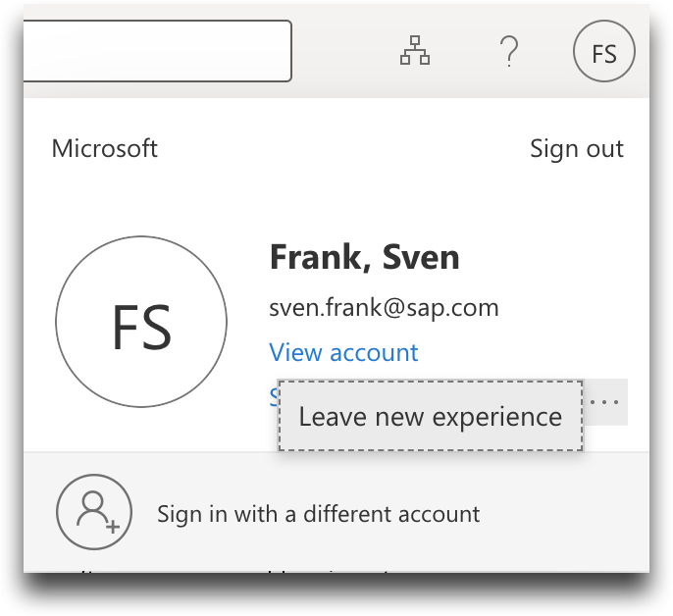The width and height of the screenshot is (673, 616).
Task: Choose Sign in with a different account
Action: [x=318, y=513]
